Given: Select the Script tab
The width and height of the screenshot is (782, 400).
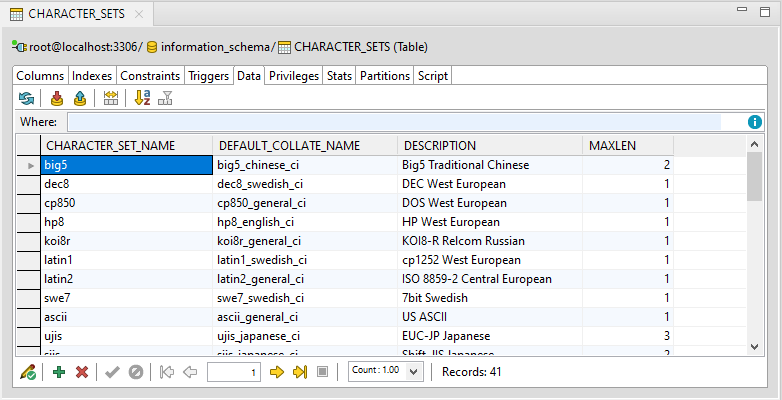Looking at the screenshot, I should click(433, 76).
